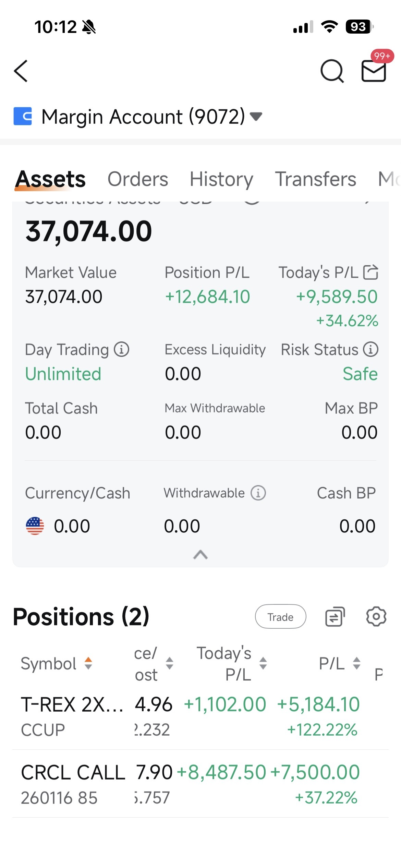Switch to the History tab
The width and height of the screenshot is (401, 868).
pyautogui.click(x=221, y=179)
